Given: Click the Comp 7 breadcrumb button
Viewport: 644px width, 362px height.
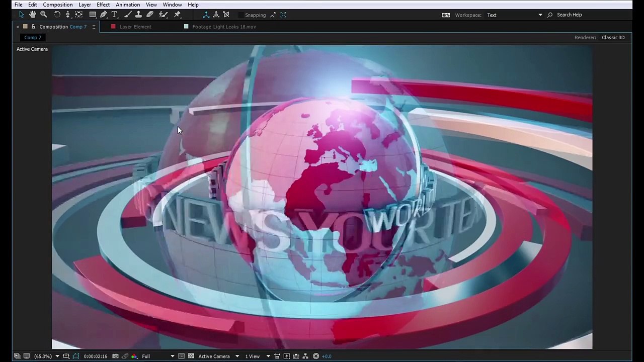Looking at the screenshot, I should pyautogui.click(x=33, y=38).
